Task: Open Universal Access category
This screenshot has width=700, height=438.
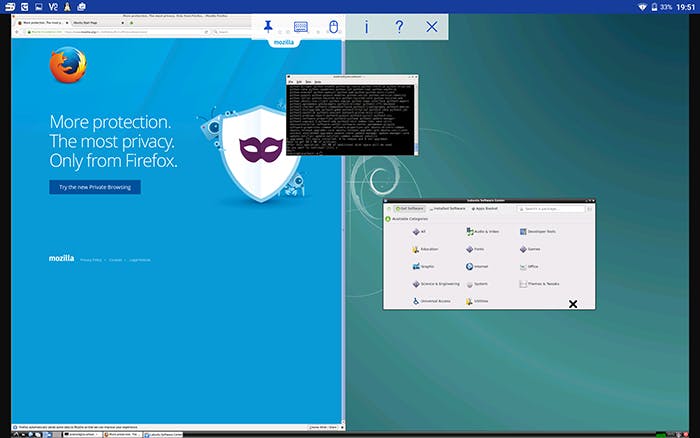Action: coord(431,301)
